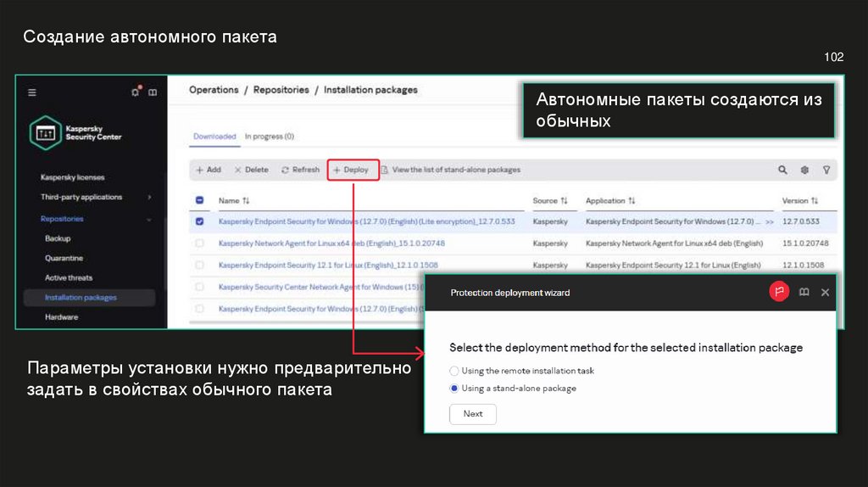Sort by the Name column

tap(234, 200)
